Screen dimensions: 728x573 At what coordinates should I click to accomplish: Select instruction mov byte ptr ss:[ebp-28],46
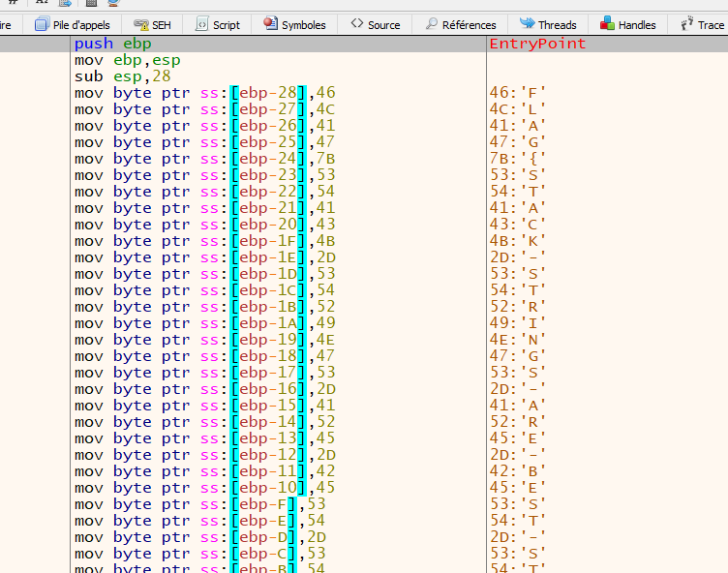pos(205,93)
